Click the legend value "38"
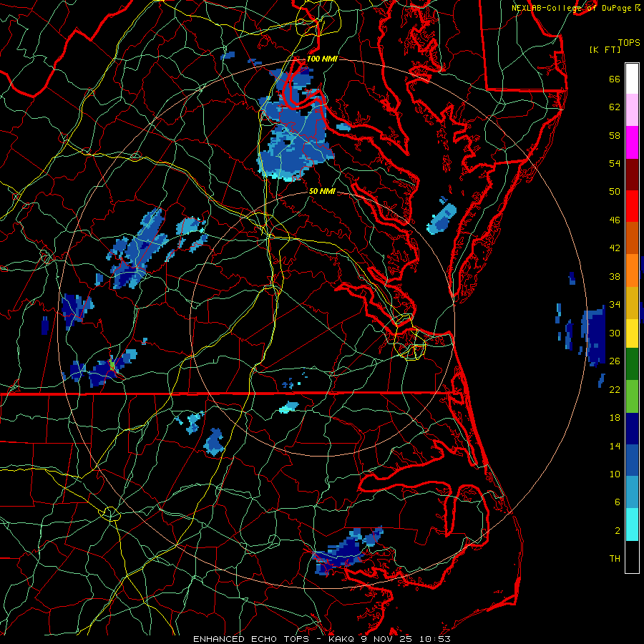644x644 pixels. click(615, 276)
